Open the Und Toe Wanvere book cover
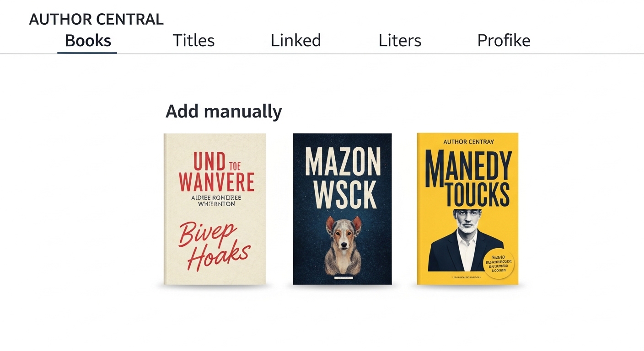 [x=215, y=208]
